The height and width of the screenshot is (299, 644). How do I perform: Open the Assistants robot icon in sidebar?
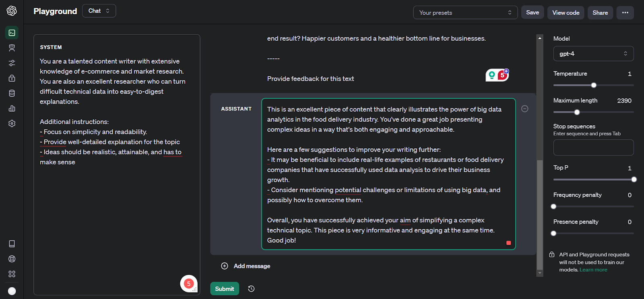(12, 48)
